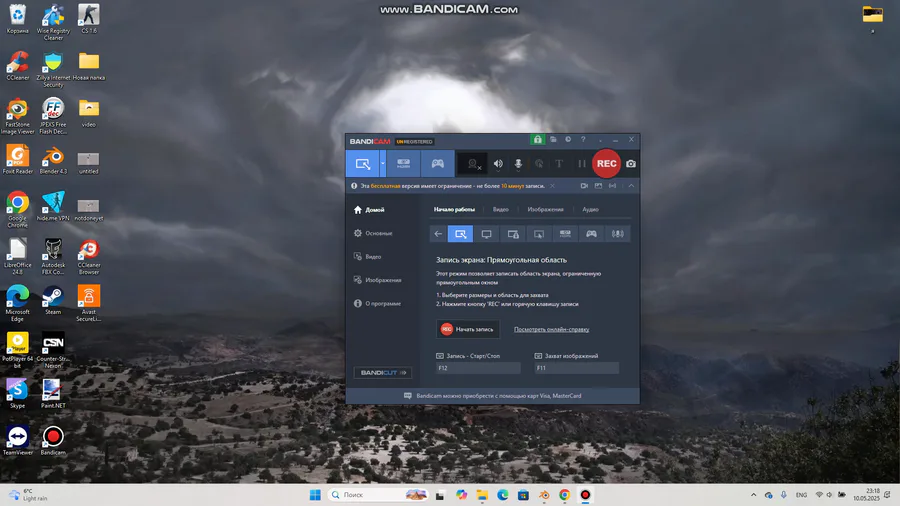
Task: Switch to game recording mode in the top toolbar
Action: click(x=437, y=164)
